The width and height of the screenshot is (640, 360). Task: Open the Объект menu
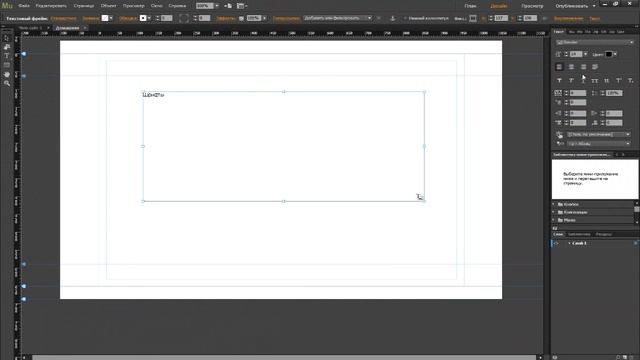coord(109,6)
